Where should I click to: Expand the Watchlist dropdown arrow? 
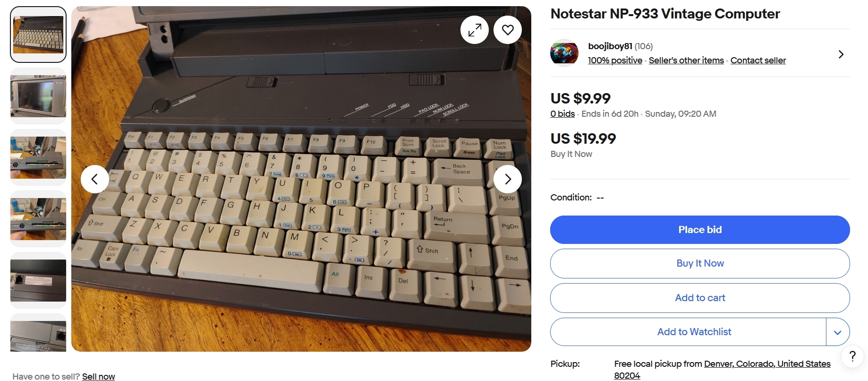tap(838, 332)
